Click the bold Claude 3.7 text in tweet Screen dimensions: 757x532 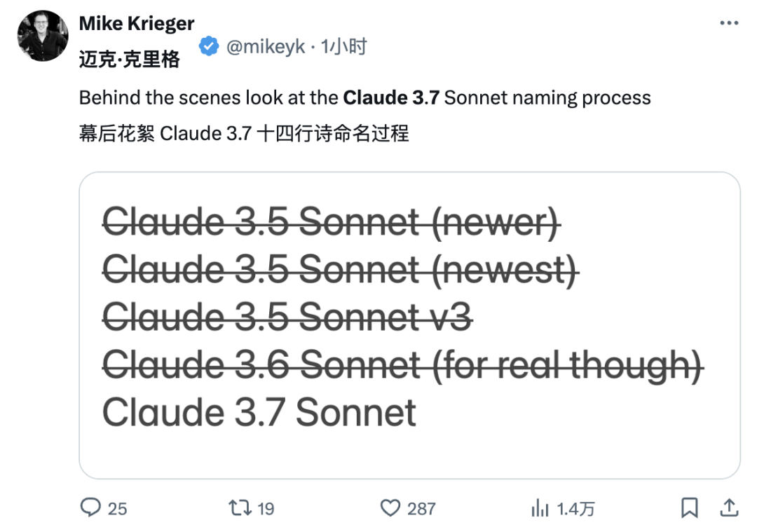390,97
